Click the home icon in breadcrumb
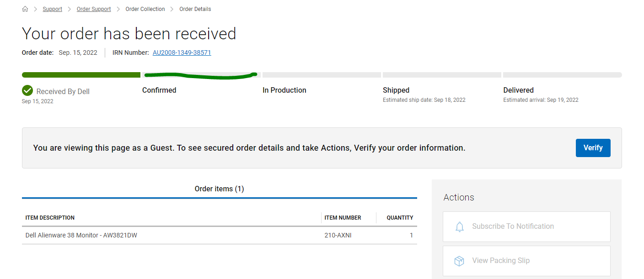The height and width of the screenshot is (279, 644). pos(25,9)
